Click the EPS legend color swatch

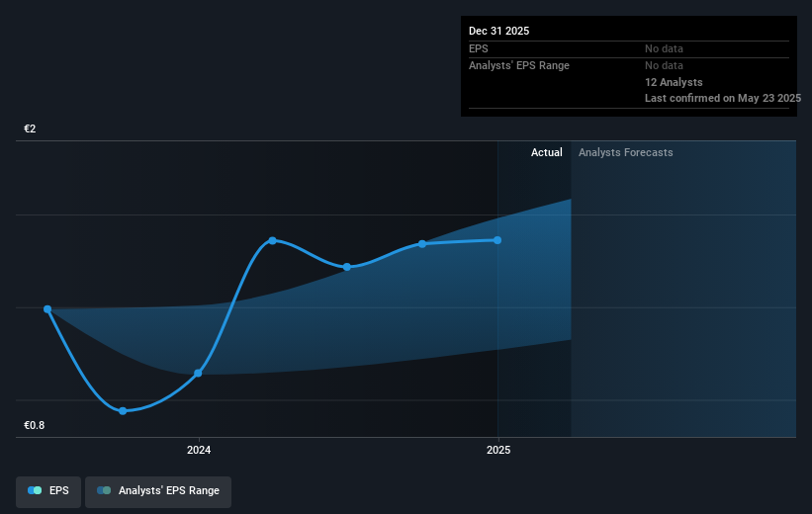tap(35, 490)
